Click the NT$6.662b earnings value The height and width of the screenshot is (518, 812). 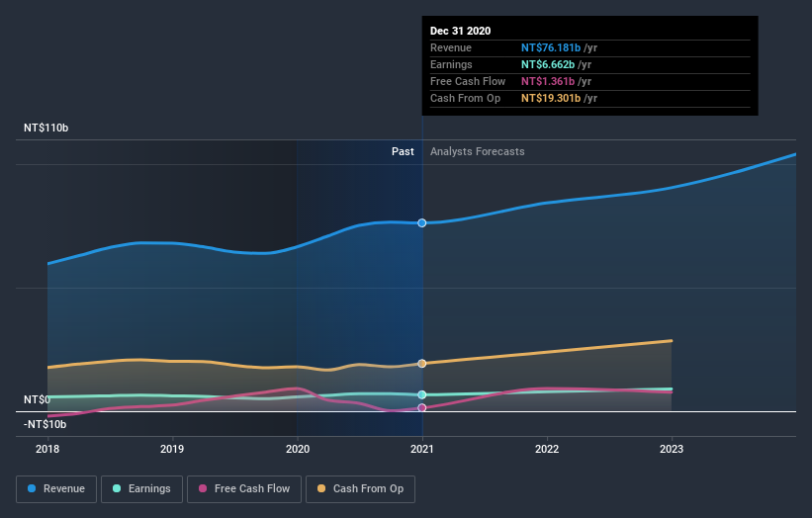548,64
